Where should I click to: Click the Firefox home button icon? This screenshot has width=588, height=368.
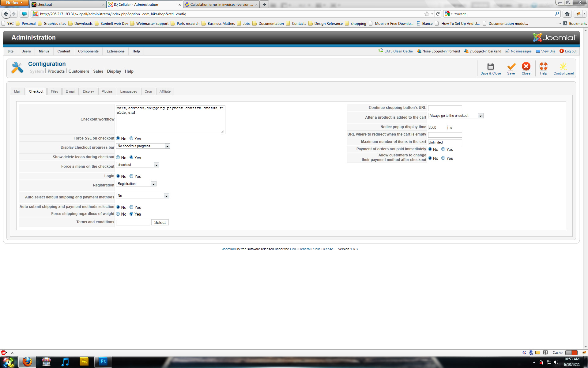[567, 14]
